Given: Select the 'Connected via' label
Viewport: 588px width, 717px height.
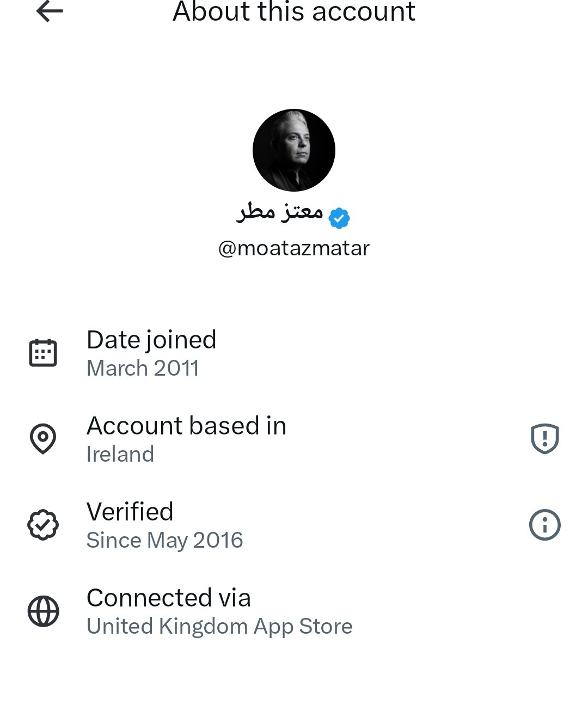Looking at the screenshot, I should tap(169, 598).
